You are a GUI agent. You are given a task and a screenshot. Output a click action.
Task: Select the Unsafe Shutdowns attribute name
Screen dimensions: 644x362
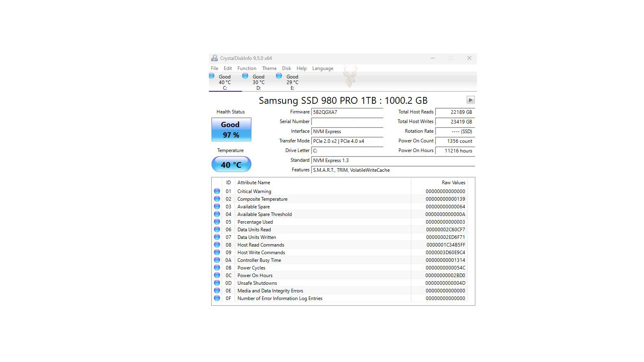(257, 283)
